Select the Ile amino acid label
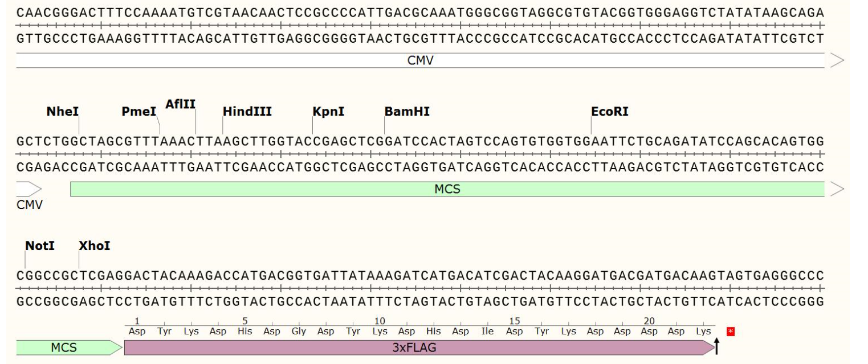The width and height of the screenshot is (868, 364). (x=488, y=332)
